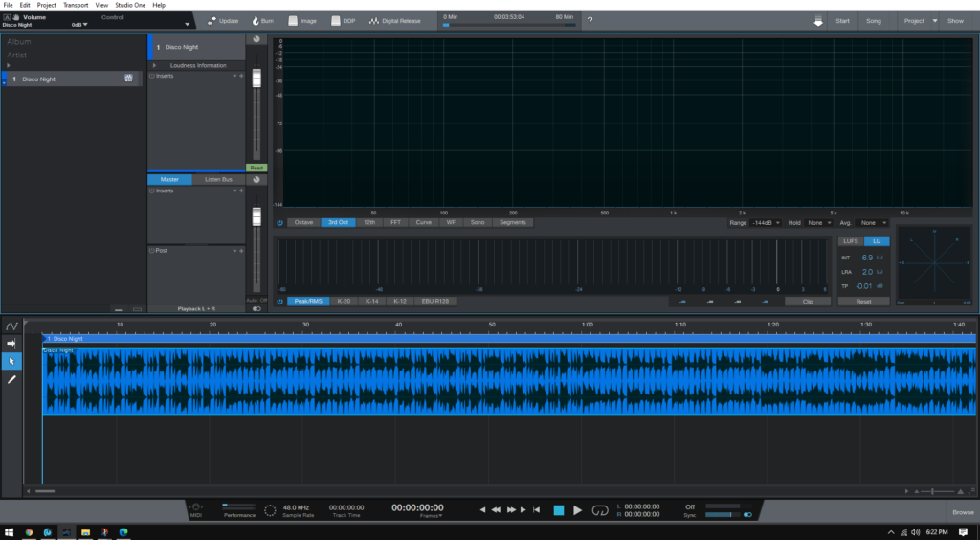Open the Project dropdown arrow at top right

935,21
